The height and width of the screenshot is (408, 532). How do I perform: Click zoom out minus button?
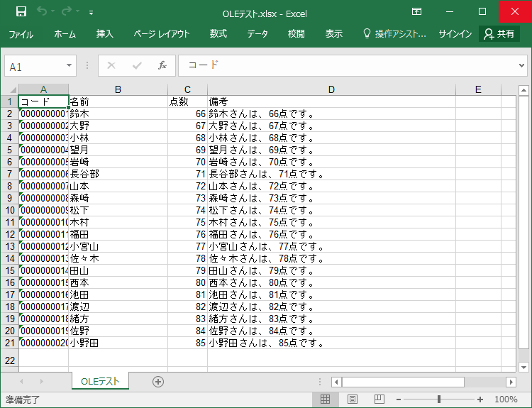pos(399,399)
